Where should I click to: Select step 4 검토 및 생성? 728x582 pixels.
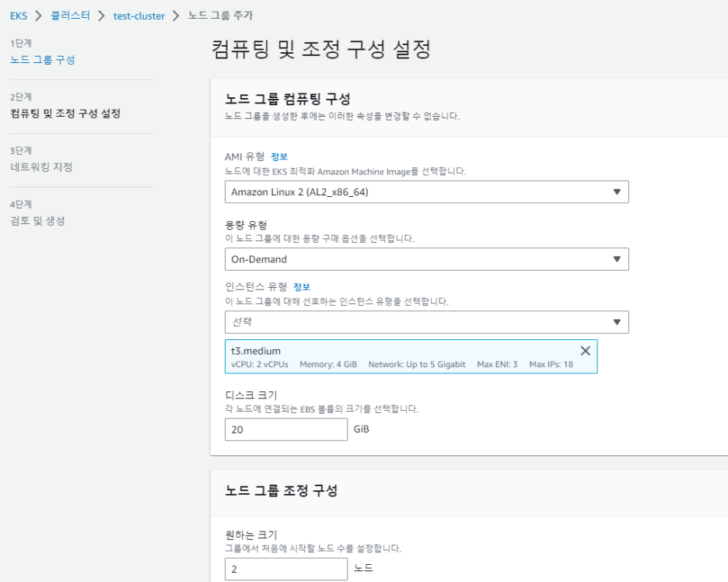tap(37, 220)
